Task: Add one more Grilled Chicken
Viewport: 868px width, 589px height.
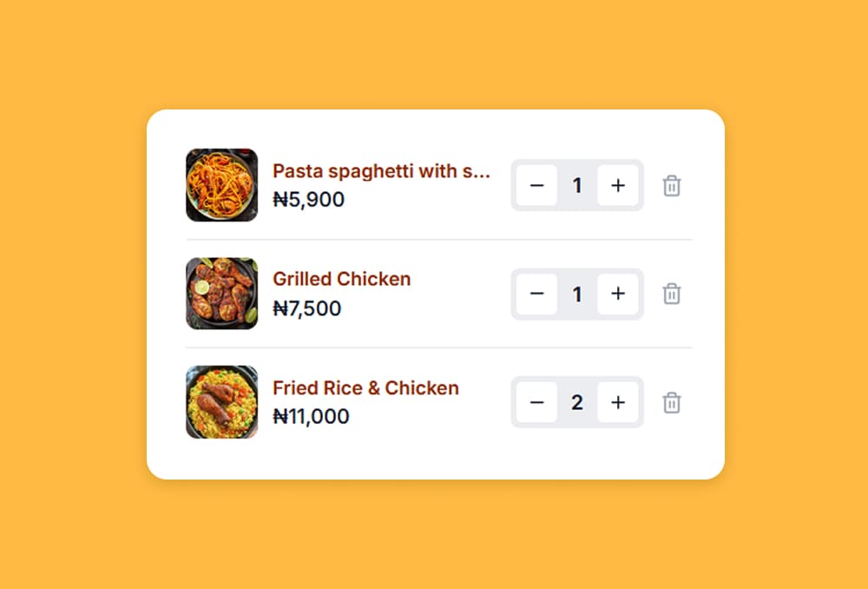Action: (617, 294)
